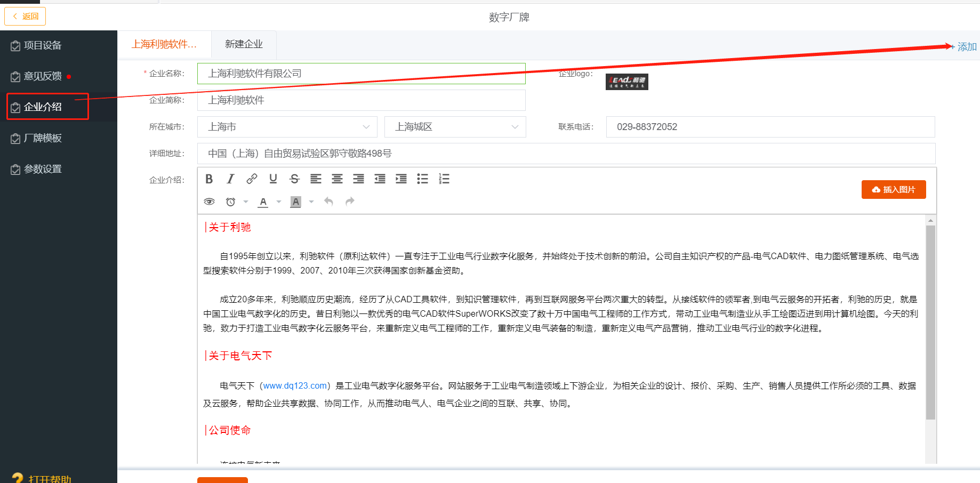Click the 详细地址 address field
Image resolution: width=980 pixels, height=483 pixels.
(x=566, y=154)
